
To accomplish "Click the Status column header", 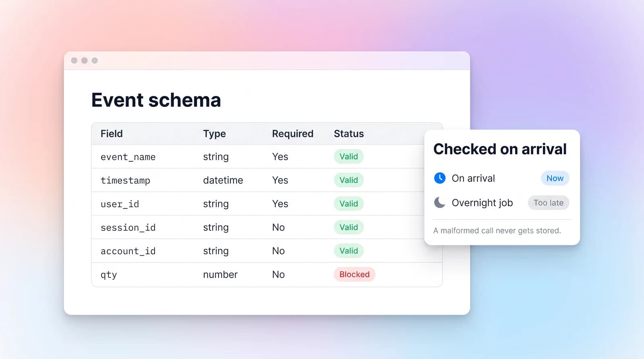I will click(x=349, y=133).
